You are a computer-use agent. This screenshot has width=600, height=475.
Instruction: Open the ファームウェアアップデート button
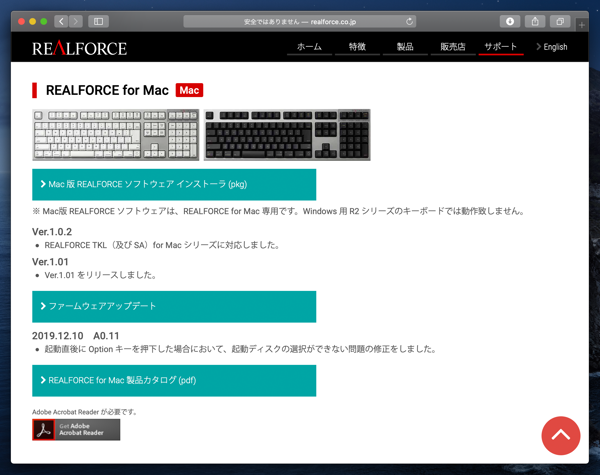pyautogui.click(x=174, y=307)
